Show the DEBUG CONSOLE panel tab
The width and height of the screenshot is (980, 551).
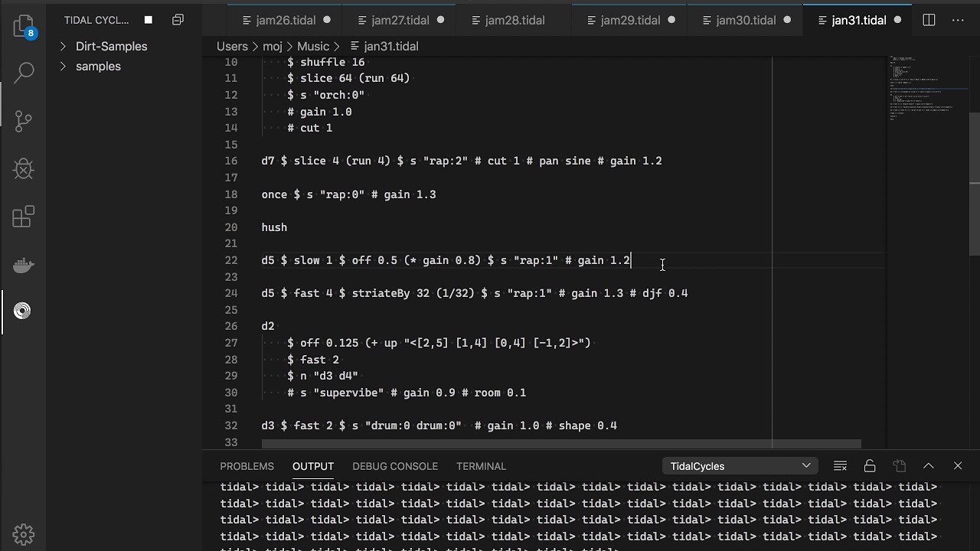pyautogui.click(x=395, y=466)
